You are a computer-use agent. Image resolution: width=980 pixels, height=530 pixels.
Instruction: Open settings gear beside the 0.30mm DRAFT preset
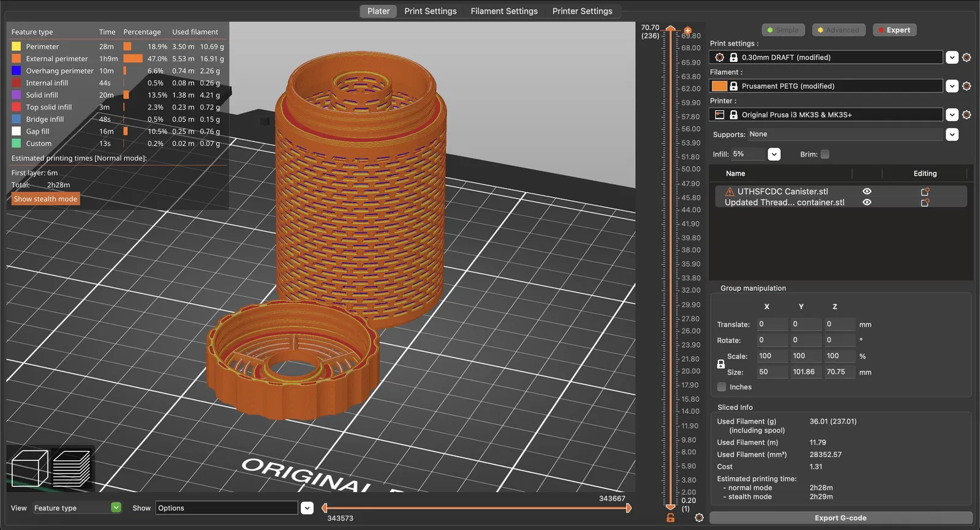click(967, 58)
